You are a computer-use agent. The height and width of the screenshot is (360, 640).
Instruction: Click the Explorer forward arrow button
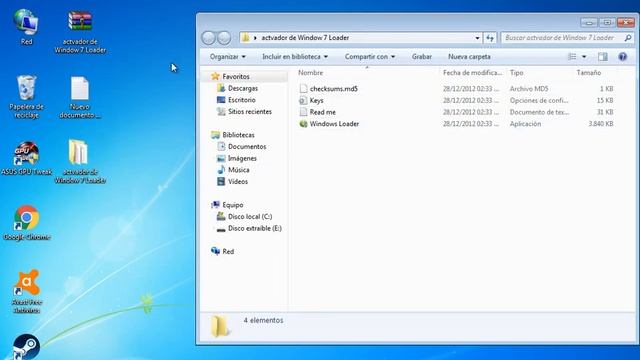[x=224, y=38]
